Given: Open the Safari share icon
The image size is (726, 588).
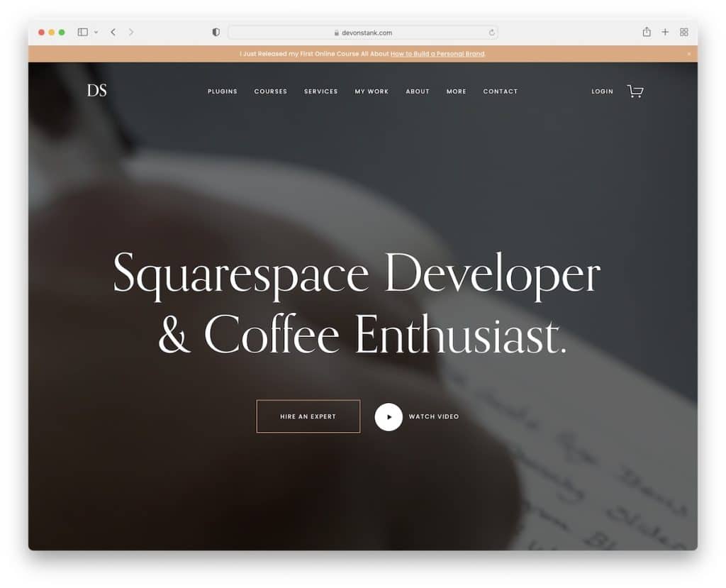Looking at the screenshot, I should [x=647, y=31].
